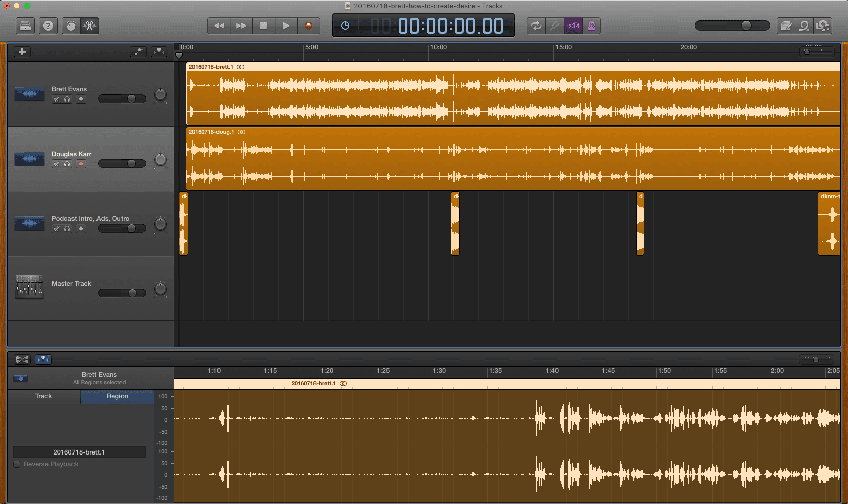Open the Library panel
Viewport: 848px width, 504px height.
25,26
